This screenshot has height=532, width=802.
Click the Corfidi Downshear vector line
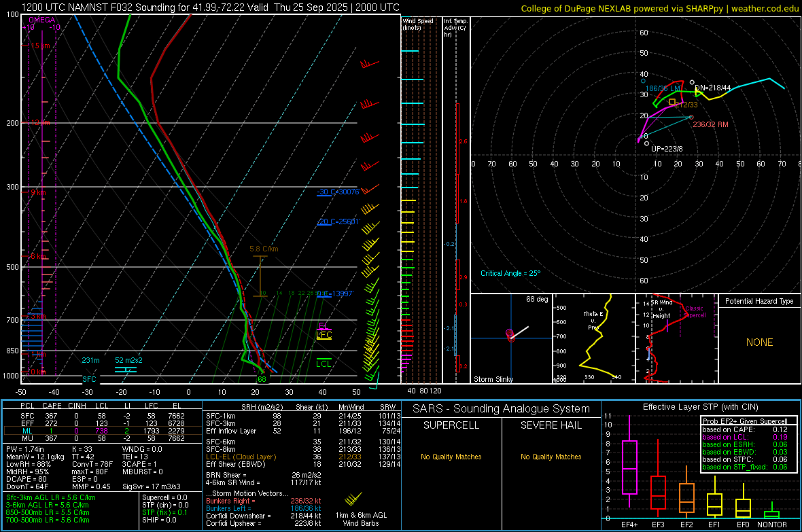(x=264, y=516)
